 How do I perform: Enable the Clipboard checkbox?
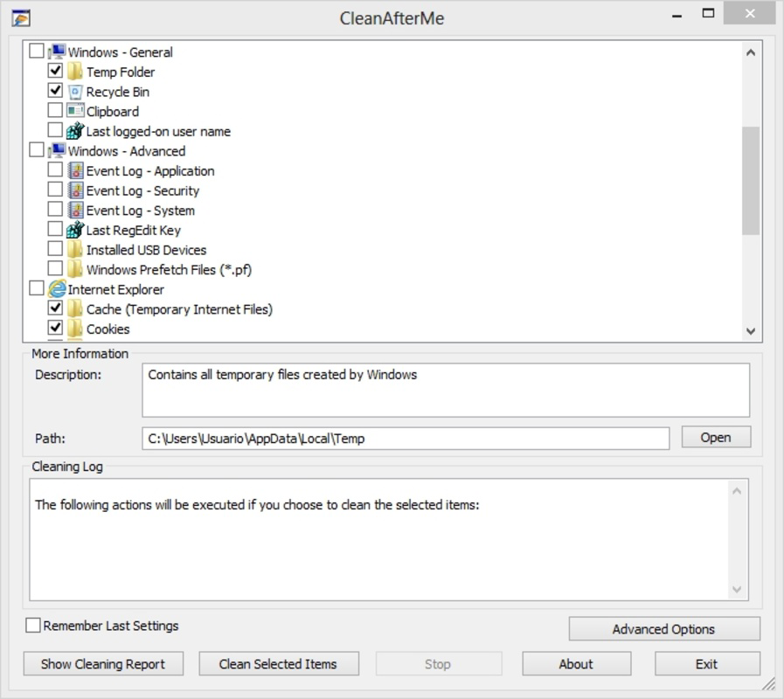click(55, 110)
